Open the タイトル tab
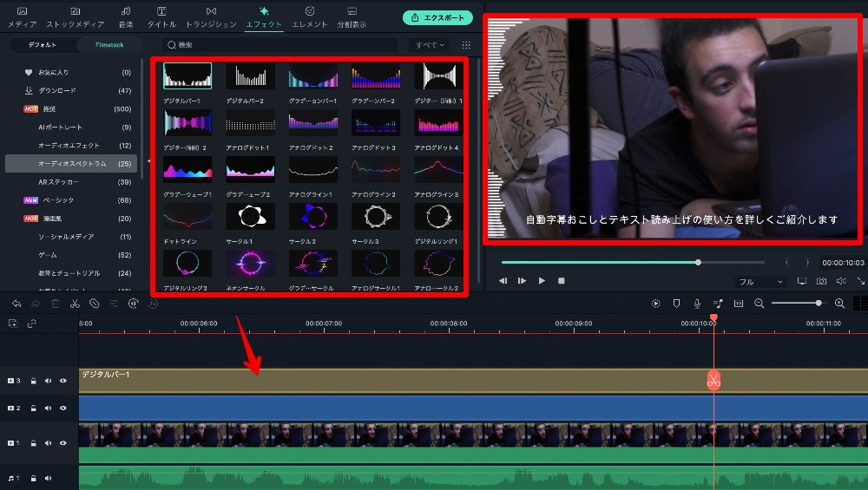Viewport: 868px width, 490px height. click(161, 17)
